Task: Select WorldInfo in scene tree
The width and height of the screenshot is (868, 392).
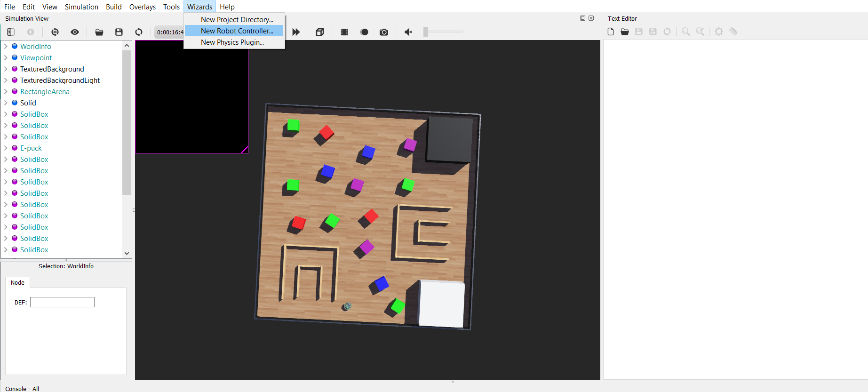Action: click(36, 46)
